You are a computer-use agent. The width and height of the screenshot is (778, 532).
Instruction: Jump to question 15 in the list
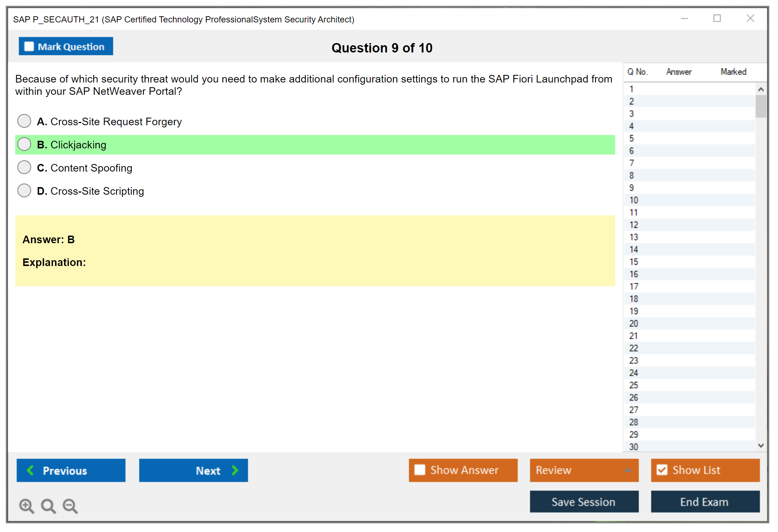(634, 262)
